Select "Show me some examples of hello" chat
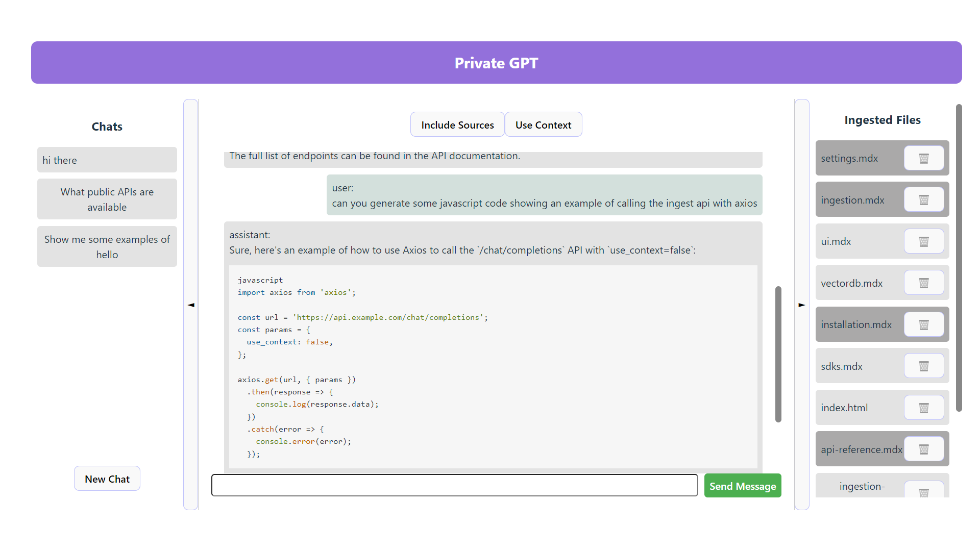 [x=107, y=247]
